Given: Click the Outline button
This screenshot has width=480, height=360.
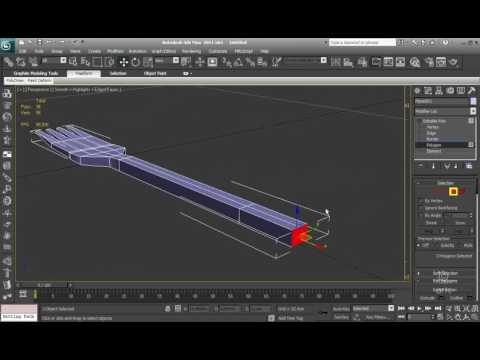Looking at the screenshot, I should click(457, 298).
